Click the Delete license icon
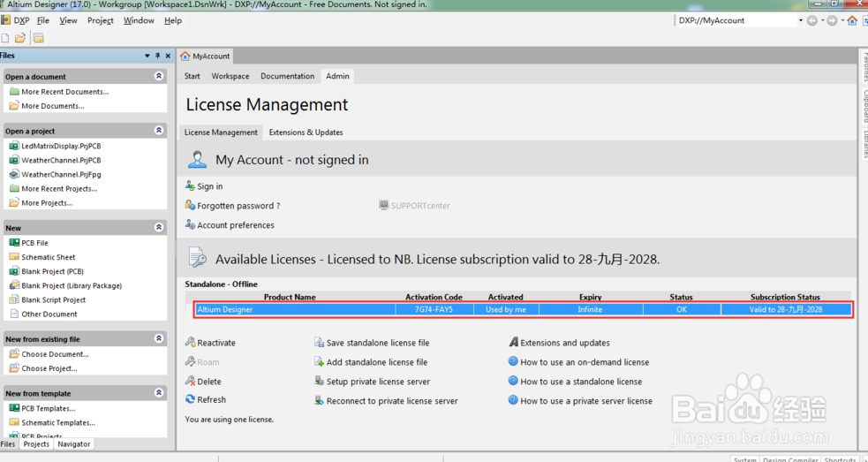This screenshot has width=868, height=462. tap(190, 382)
